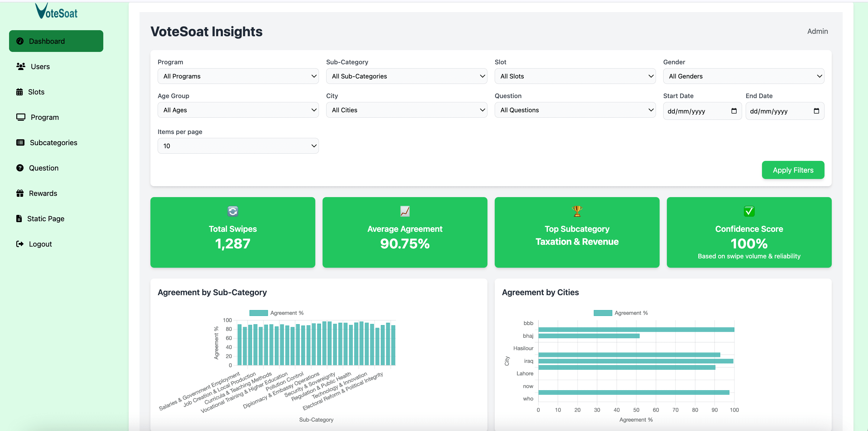
Task: Click the Top Subcategory trophy icon
Action: click(577, 211)
